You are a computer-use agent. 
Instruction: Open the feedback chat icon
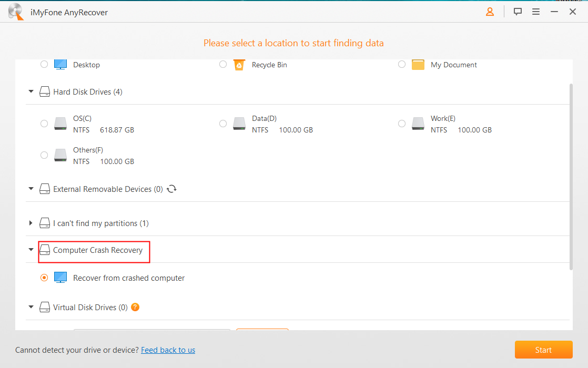(x=518, y=12)
